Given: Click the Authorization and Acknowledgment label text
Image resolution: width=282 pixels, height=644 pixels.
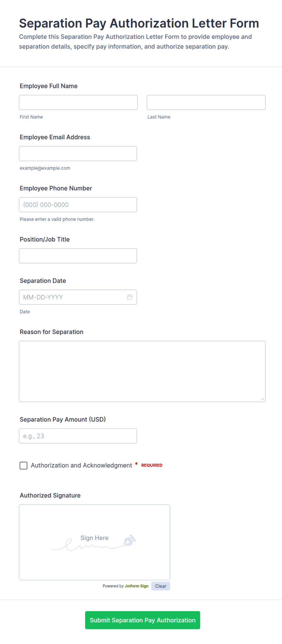Looking at the screenshot, I should click(x=81, y=465).
